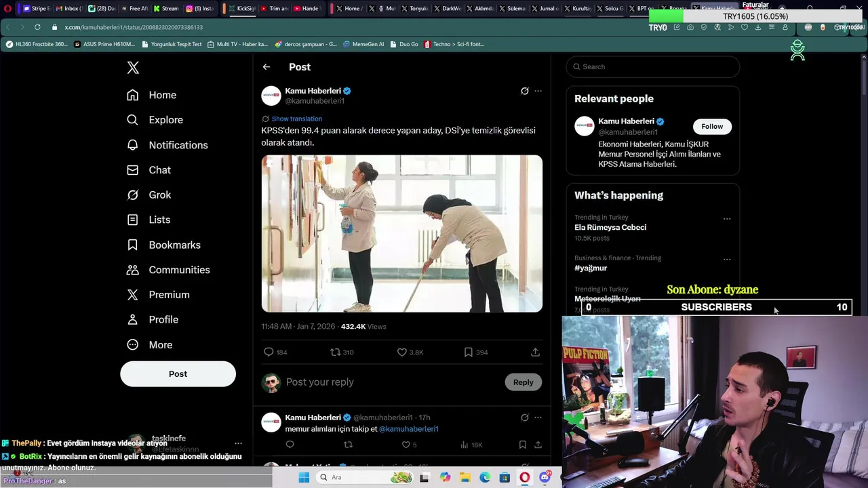Click the @kamuhaberleri1 mention in the reply
The height and width of the screenshot is (488, 868).
pos(409,429)
